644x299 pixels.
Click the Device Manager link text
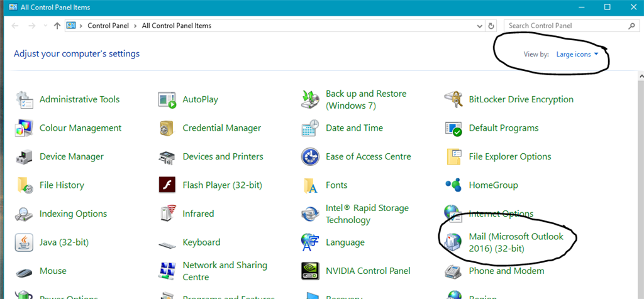click(72, 156)
